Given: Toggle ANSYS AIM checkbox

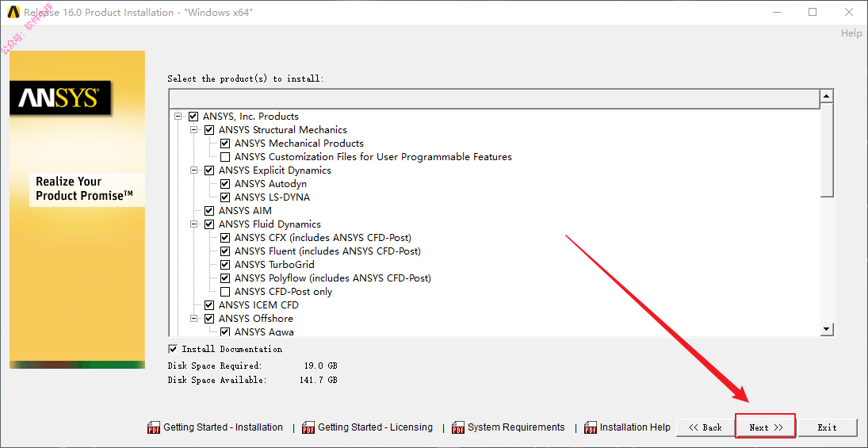Looking at the screenshot, I should coord(208,210).
